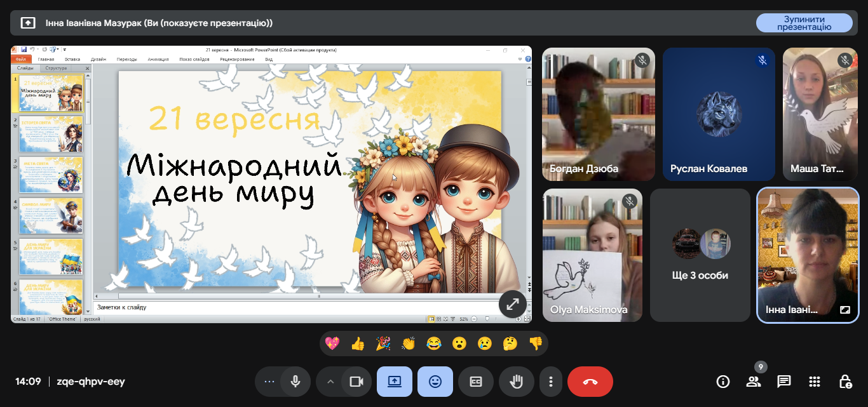Click the red leave call button
The height and width of the screenshot is (407, 868).
click(590, 382)
